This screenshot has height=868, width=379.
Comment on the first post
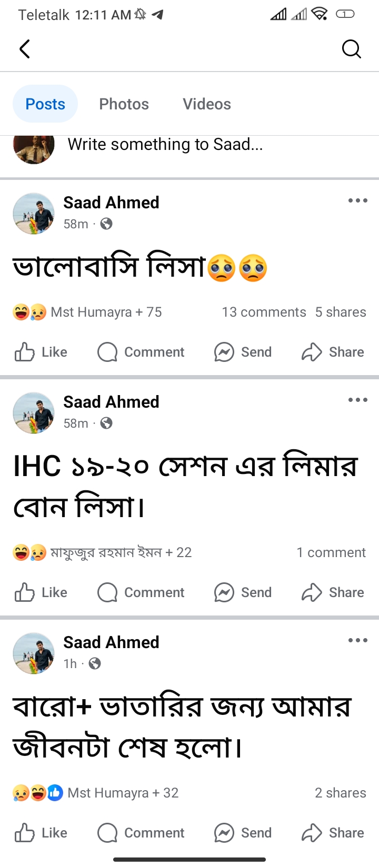141,352
